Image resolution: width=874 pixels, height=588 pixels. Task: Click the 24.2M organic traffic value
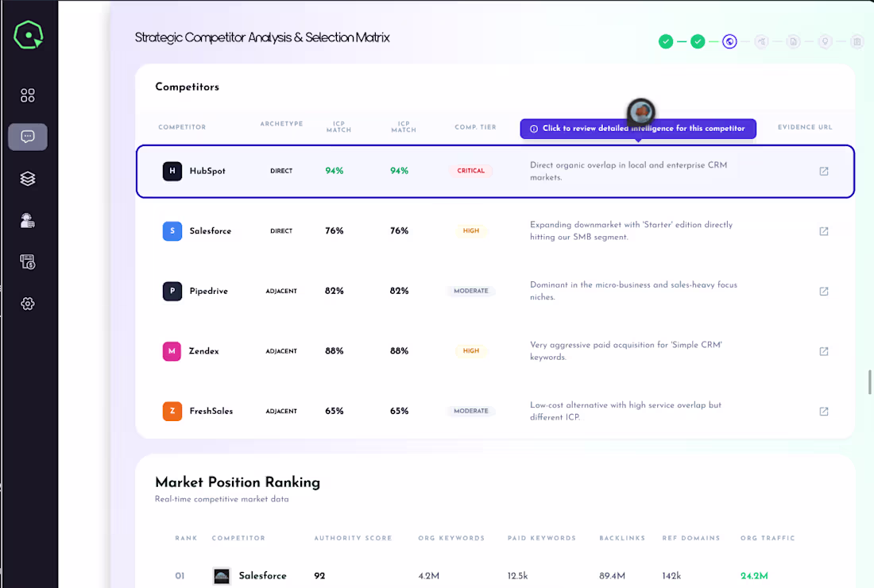click(754, 576)
